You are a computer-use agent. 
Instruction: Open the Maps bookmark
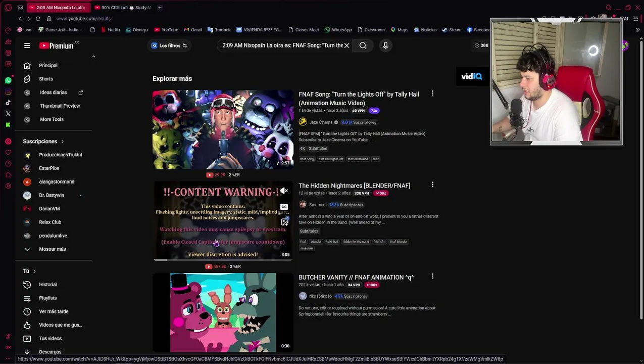(x=399, y=30)
